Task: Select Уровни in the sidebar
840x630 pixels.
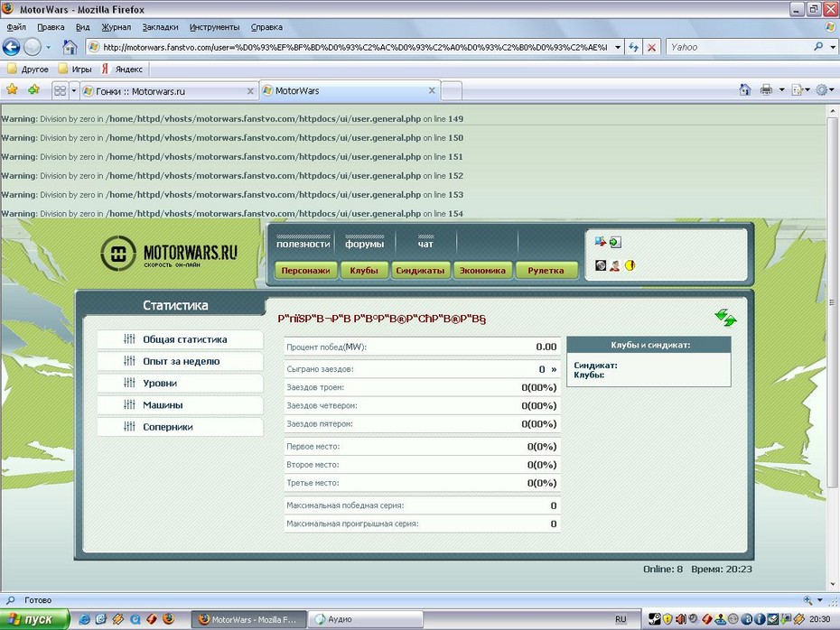Action: click(180, 384)
